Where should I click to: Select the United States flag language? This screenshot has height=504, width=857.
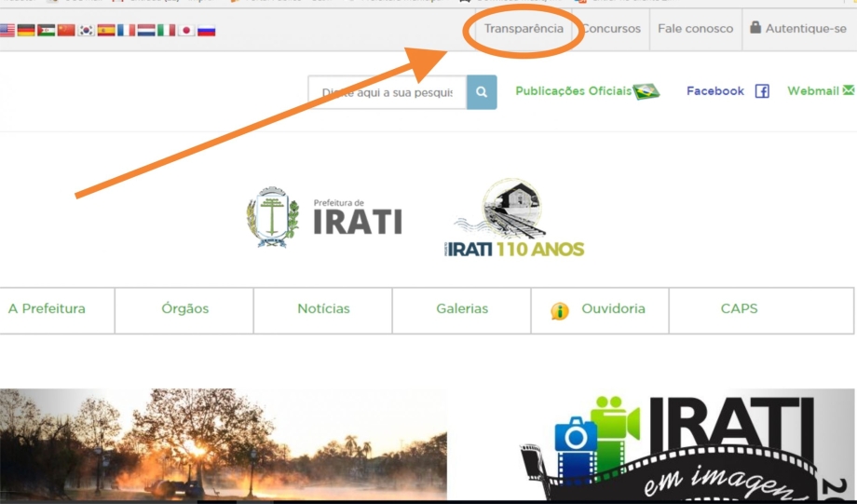tap(7, 30)
